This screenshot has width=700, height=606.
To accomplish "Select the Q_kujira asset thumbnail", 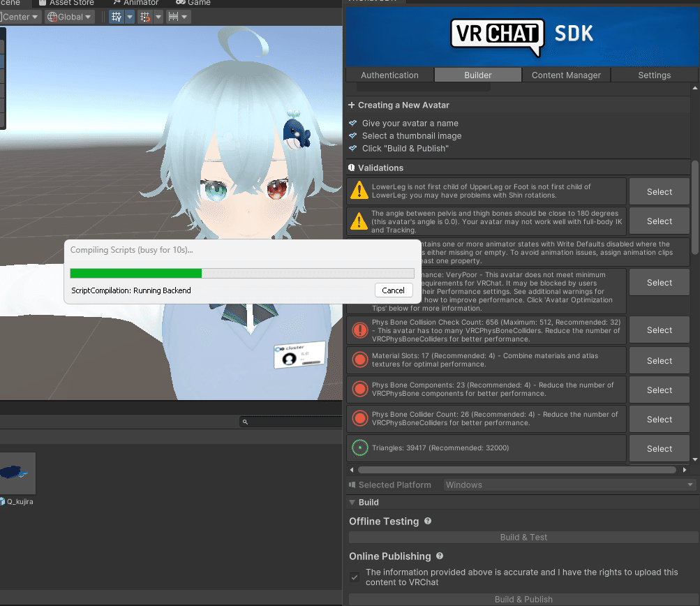I will point(17,473).
